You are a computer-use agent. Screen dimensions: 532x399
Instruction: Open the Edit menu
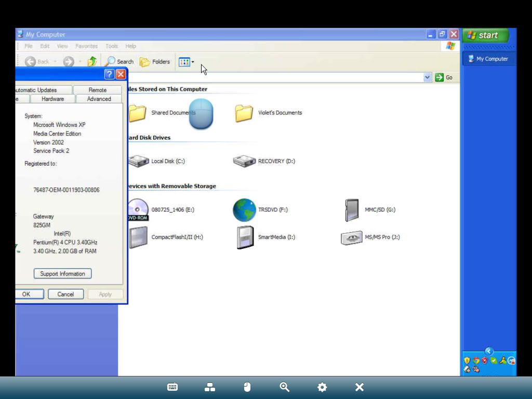(45, 46)
